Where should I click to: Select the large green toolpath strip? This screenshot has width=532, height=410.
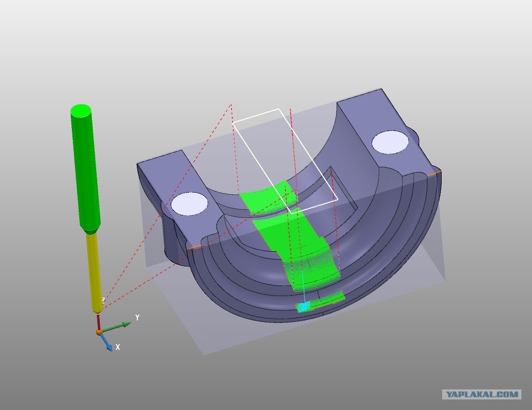tap(297, 249)
